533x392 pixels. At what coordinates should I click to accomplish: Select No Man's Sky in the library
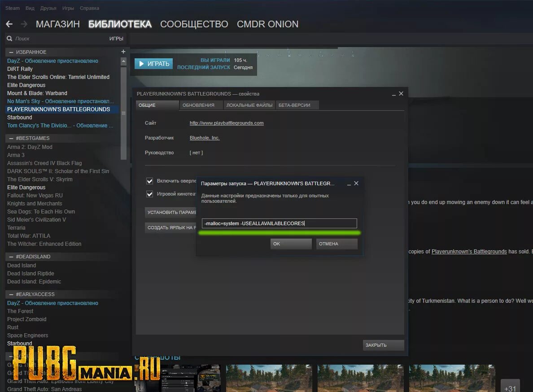(61, 101)
